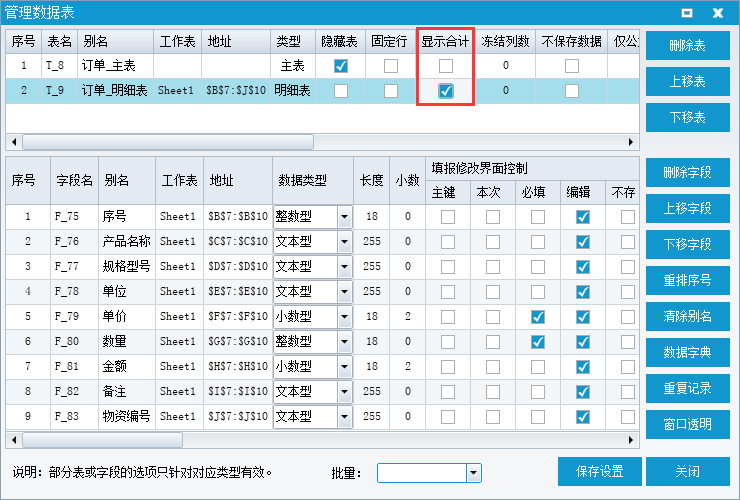Viewport: 740px width, 500px height.
Task: Click the 金额 alias cell
Action: pos(127,367)
